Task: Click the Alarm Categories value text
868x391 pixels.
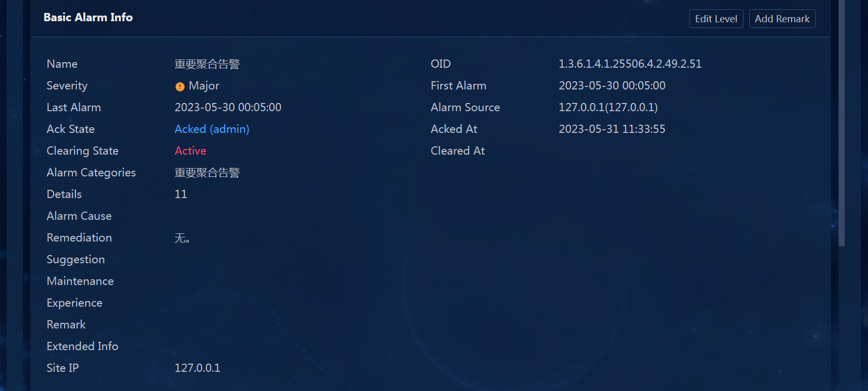Action: pos(207,172)
